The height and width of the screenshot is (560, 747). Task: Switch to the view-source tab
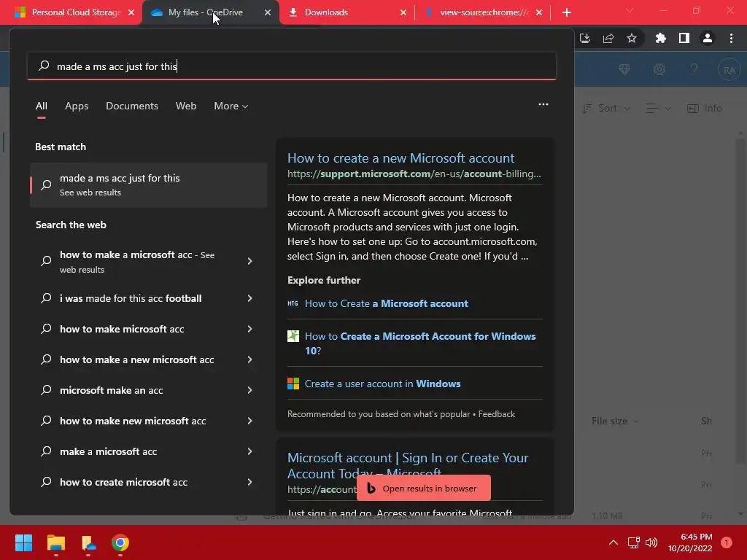click(x=484, y=12)
